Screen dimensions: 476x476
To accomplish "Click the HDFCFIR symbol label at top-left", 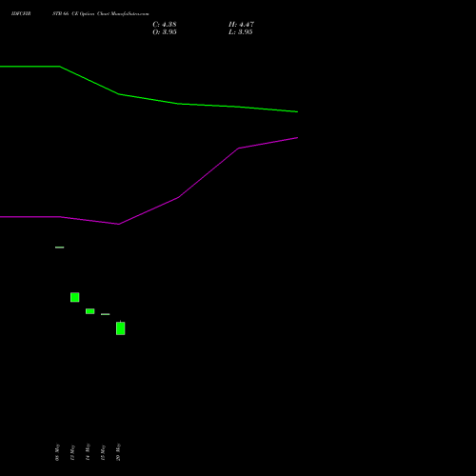I will (x=21, y=14).
